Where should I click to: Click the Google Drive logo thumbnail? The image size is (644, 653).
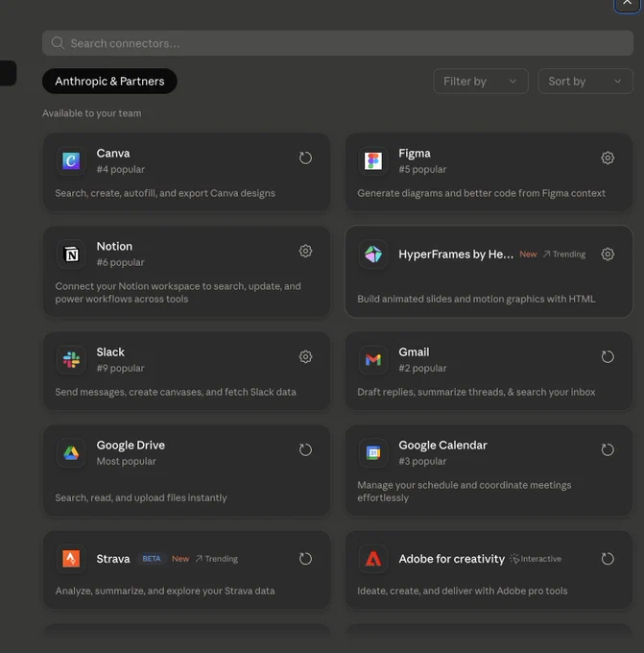(x=71, y=452)
